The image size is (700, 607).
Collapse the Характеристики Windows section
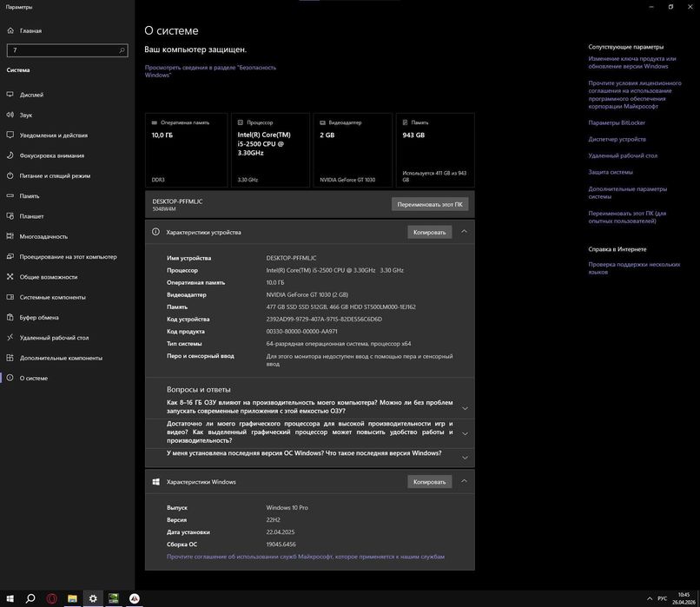[x=464, y=481]
